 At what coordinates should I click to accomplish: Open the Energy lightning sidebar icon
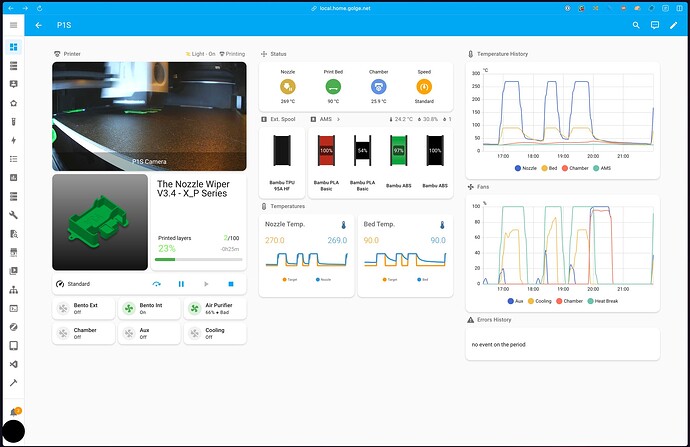coord(14,140)
